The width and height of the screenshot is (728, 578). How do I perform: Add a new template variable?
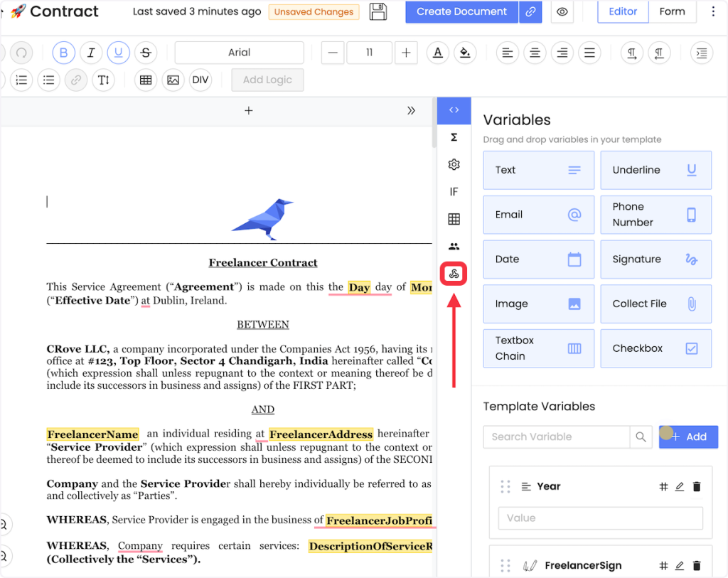tap(688, 437)
